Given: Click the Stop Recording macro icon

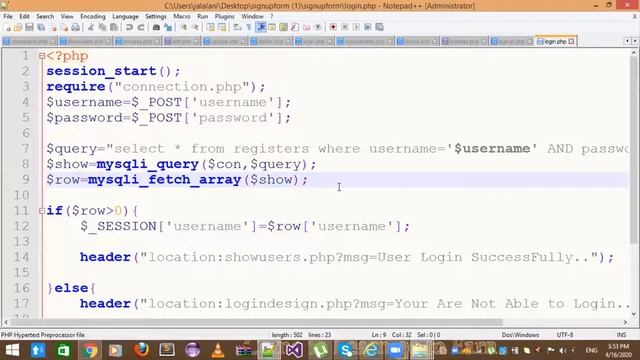Looking at the screenshot, I should 345,27.
